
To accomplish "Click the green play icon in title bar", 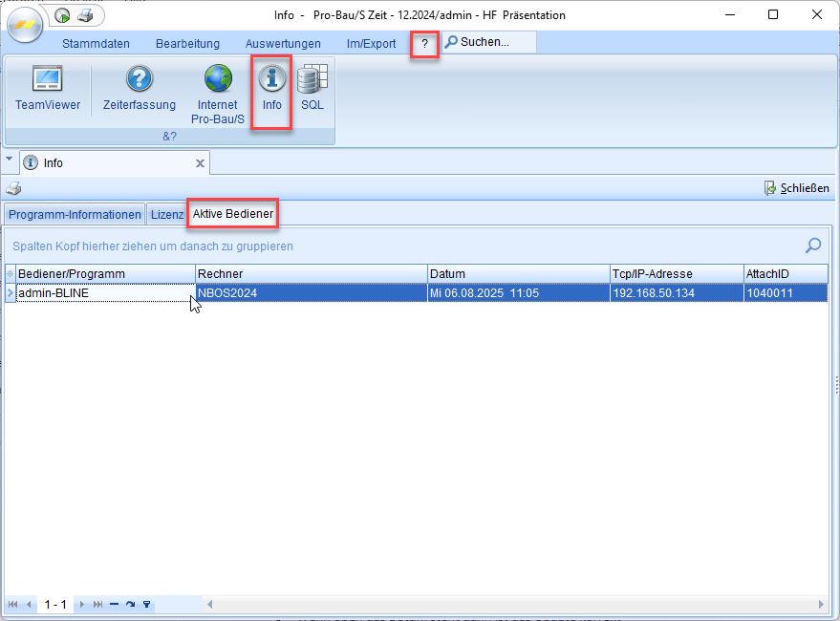I will pos(63,15).
